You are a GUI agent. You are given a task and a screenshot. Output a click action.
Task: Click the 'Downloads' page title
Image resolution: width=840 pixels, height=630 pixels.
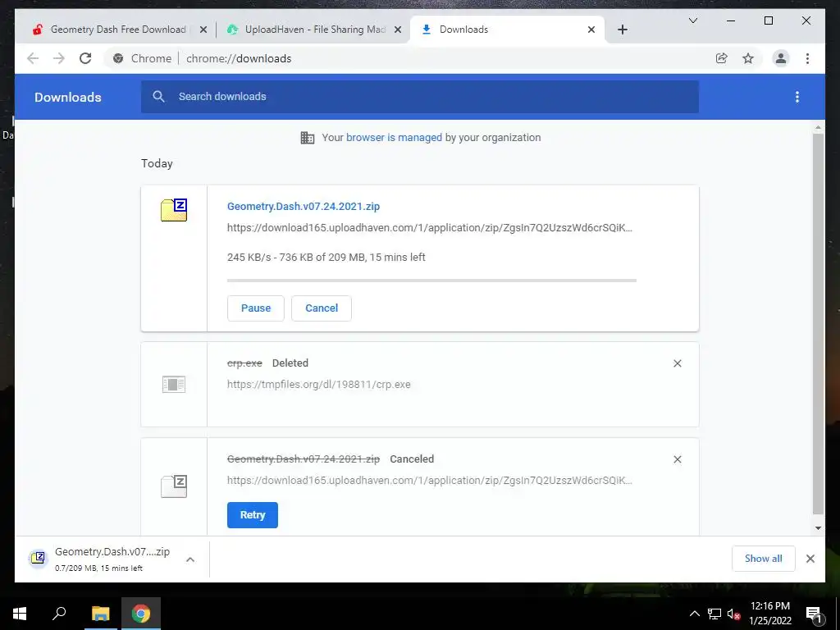67,97
